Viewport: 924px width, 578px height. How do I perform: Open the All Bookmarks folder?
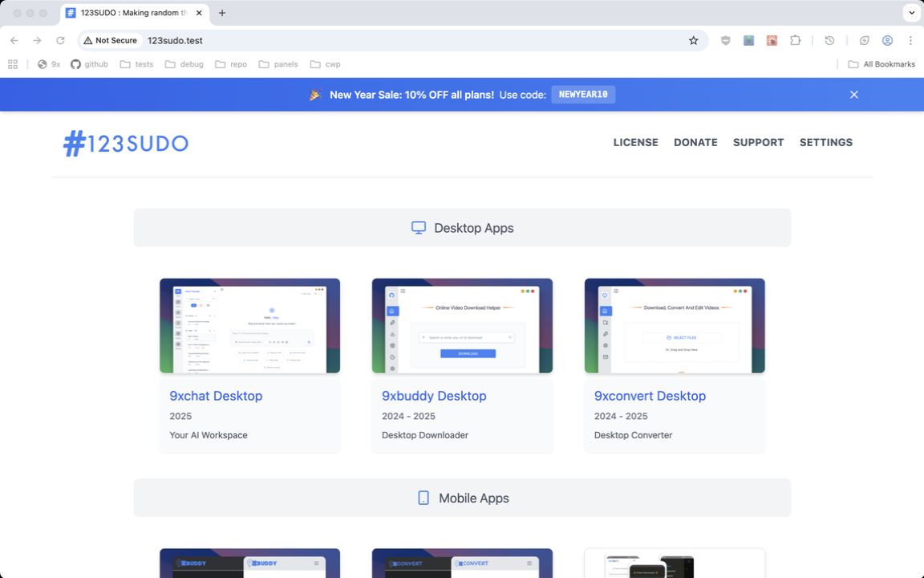point(881,64)
